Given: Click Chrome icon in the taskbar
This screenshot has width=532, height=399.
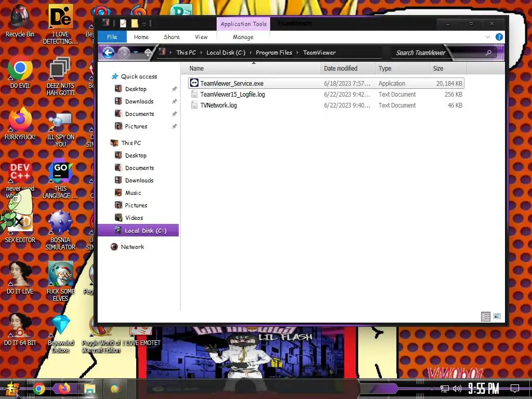Looking at the screenshot, I should point(39,389).
